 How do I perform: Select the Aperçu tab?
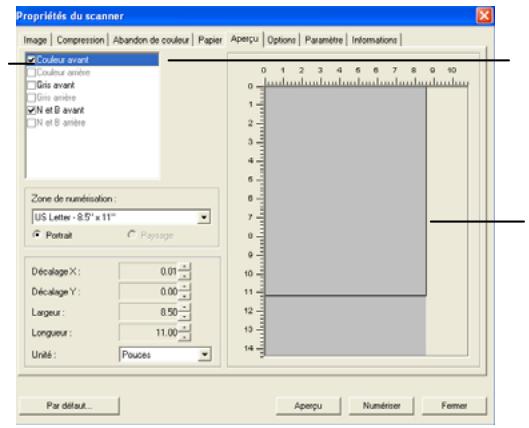(245, 39)
